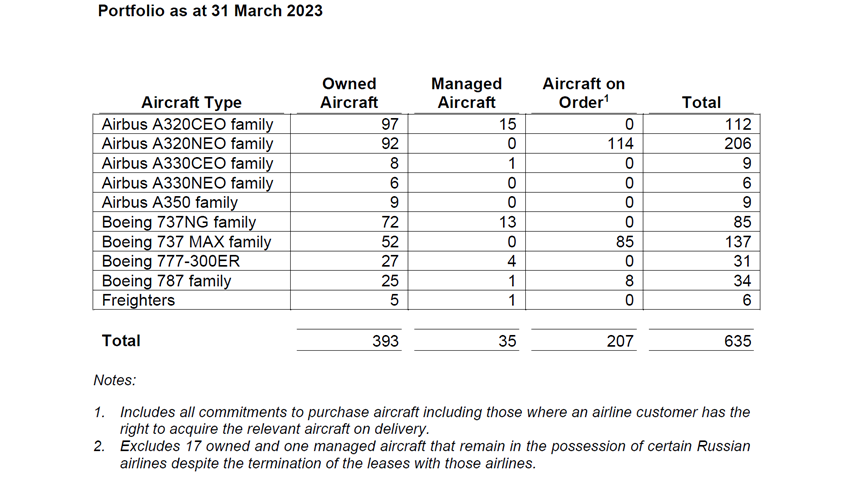Click the total owned aircraft value 393
This screenshot has height=481, width=854.
[385, 341]
